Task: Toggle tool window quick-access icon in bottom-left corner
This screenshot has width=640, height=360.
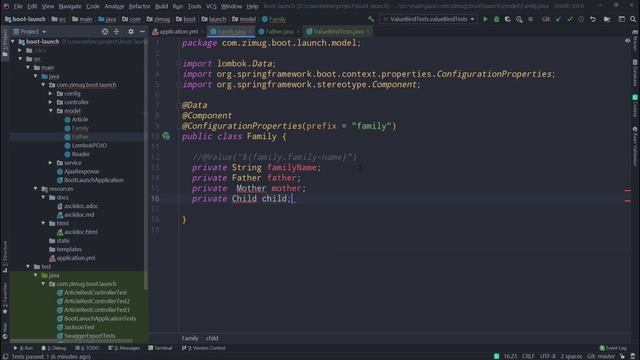Action: [5, 356]
